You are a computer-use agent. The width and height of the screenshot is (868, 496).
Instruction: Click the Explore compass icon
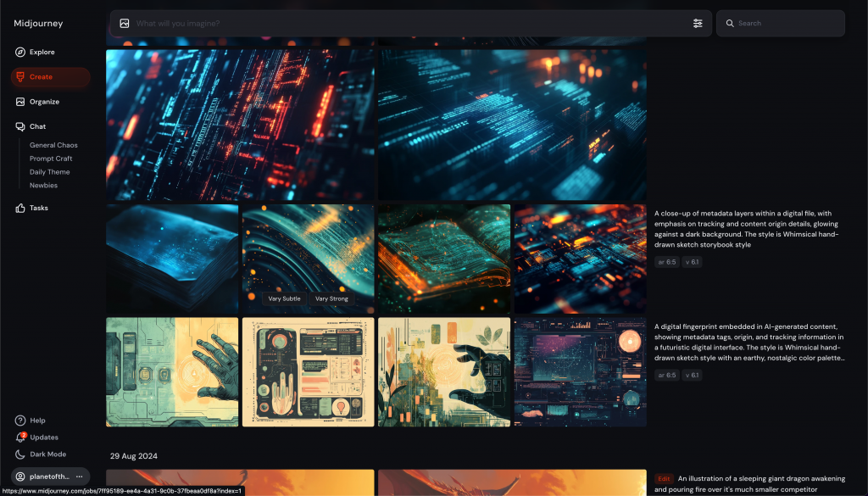20,53
